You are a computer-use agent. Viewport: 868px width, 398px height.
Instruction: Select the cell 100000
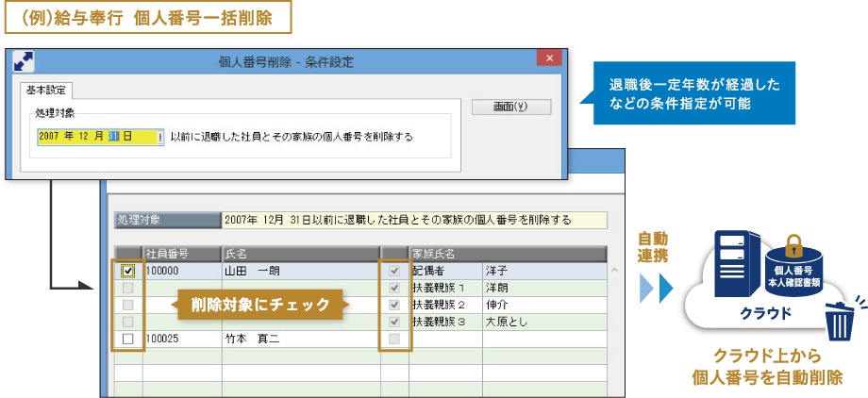pos(182,272)
